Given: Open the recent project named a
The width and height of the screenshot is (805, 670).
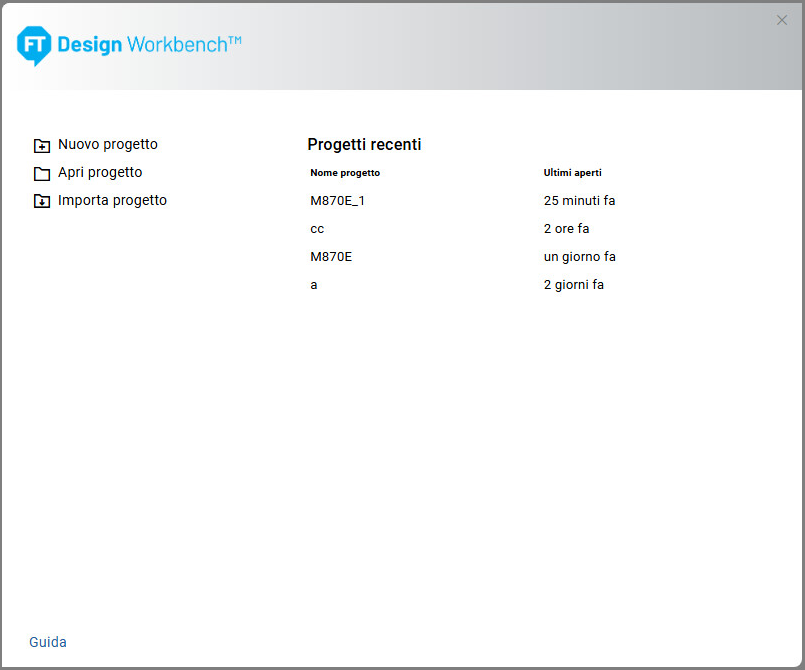Looking at the screenshot, I should point(314,285).
